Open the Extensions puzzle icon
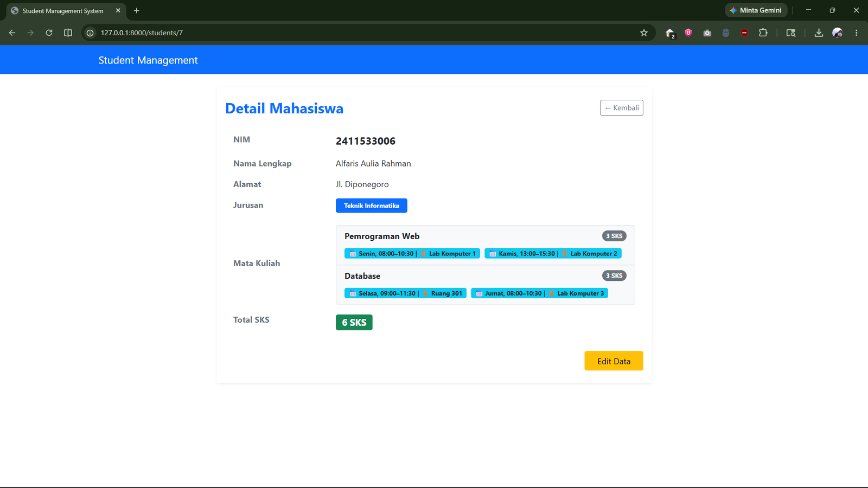The height and width of the screenshot is (488, 868). pos(763,33)
